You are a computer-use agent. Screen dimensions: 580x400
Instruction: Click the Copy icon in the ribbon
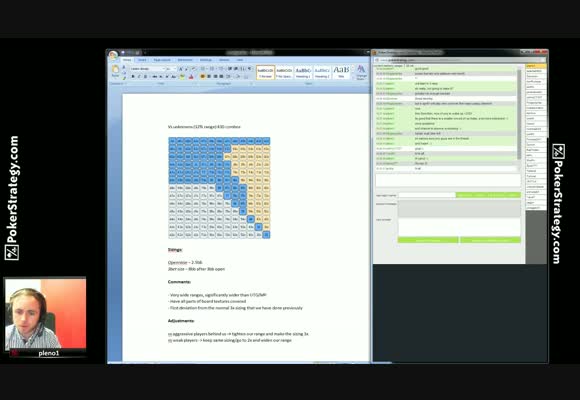tap(124, 73)
